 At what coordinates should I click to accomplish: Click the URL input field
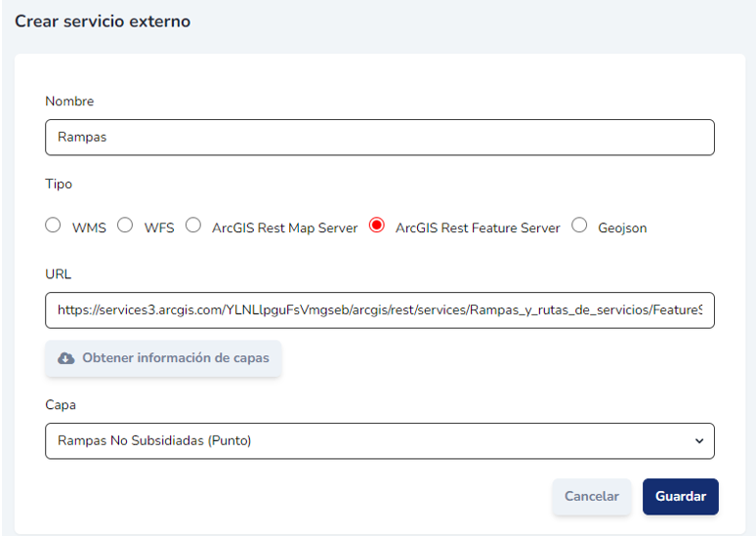coord(379,309)
